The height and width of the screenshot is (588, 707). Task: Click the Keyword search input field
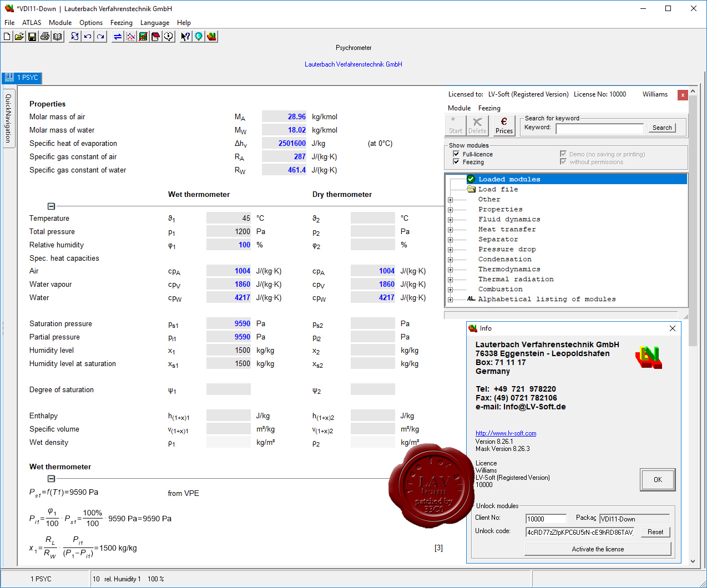pyautogui.click(x=599, y=128)
